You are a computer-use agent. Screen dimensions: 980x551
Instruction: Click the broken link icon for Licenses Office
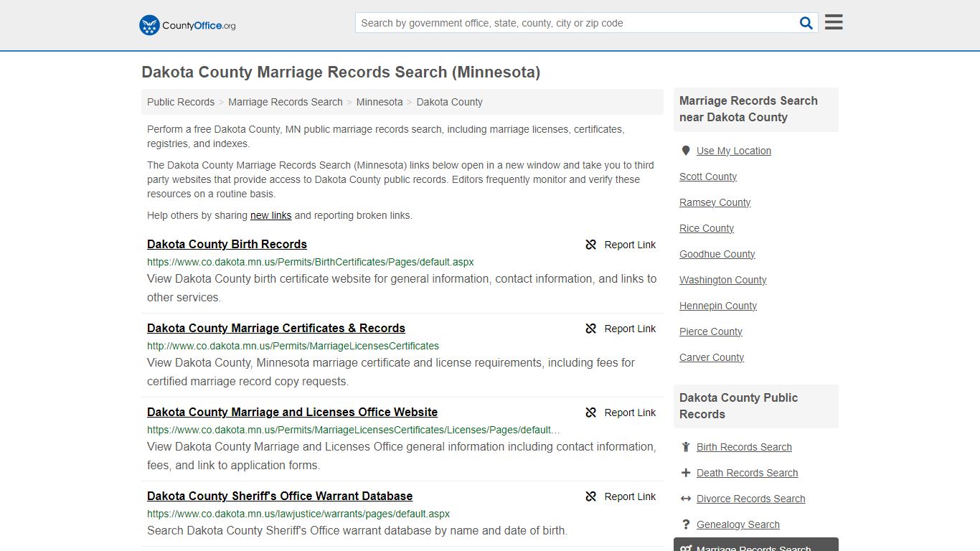591,413
